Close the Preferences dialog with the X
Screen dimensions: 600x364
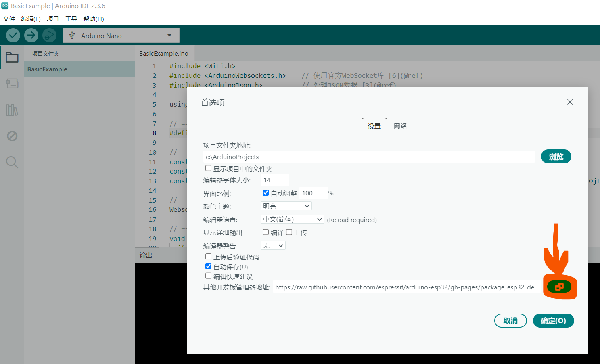click(570, 102)
